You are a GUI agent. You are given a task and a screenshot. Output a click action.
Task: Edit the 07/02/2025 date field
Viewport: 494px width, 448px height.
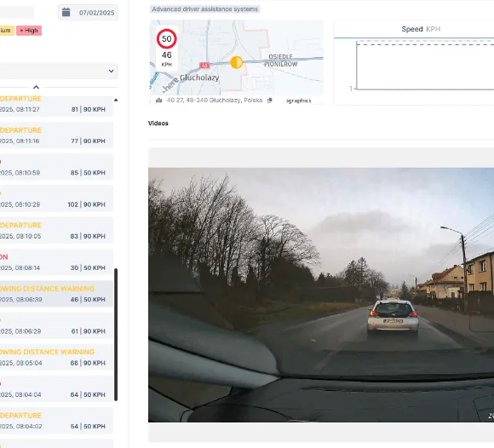coord(89,13)
